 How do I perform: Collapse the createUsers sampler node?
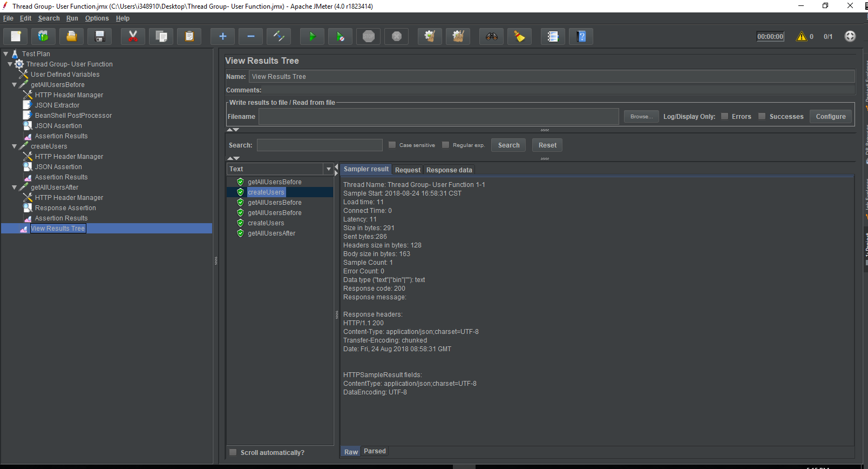point(15,146)
